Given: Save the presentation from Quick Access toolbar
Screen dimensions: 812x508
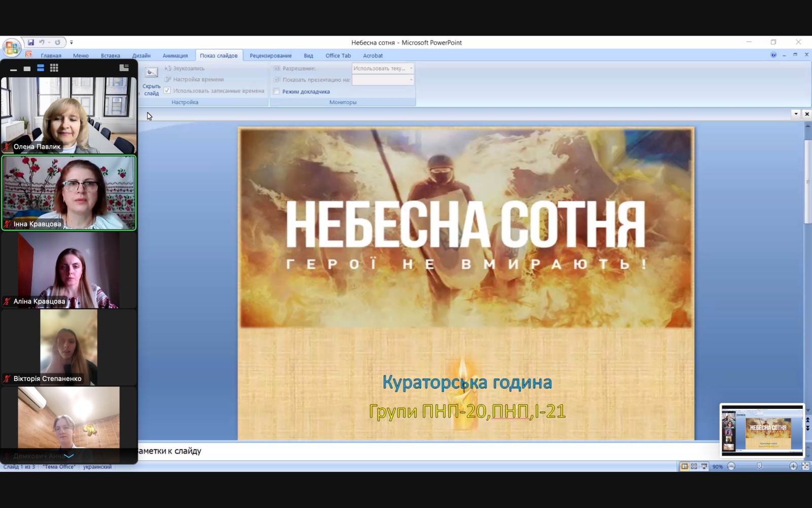Looking at the screenshot, I should click(x=31, y=42).
